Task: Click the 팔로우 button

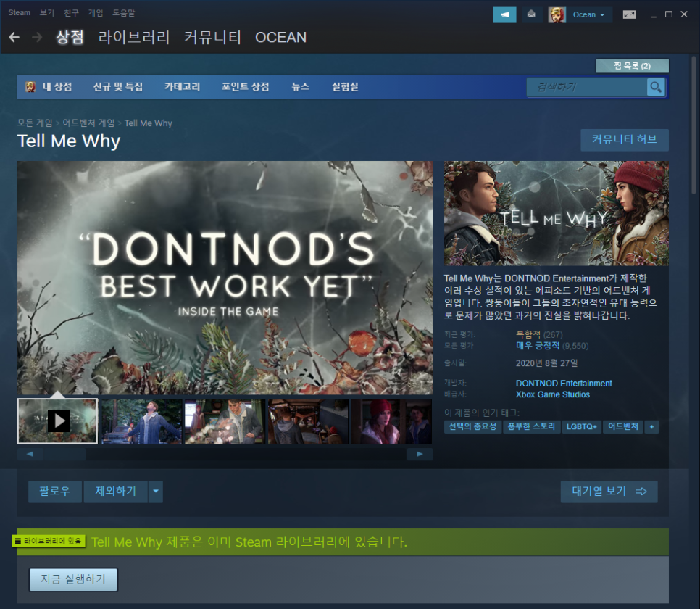Action: [x=55, y=492]
